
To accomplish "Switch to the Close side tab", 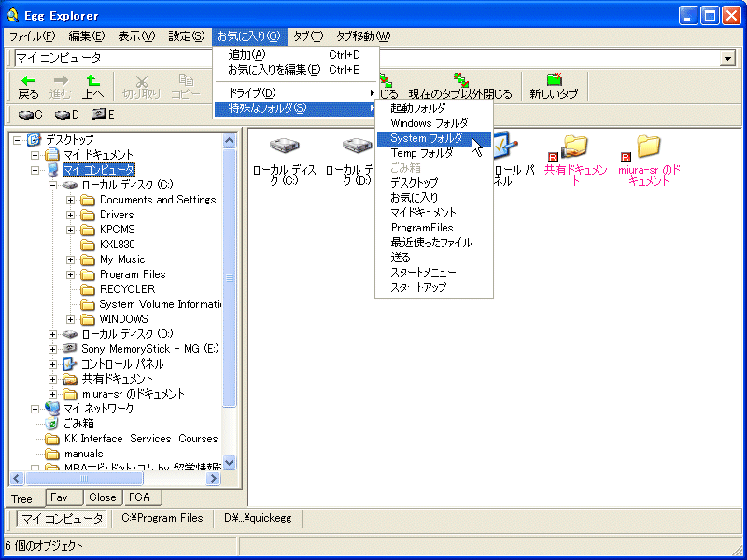I will tap(103, 497).
